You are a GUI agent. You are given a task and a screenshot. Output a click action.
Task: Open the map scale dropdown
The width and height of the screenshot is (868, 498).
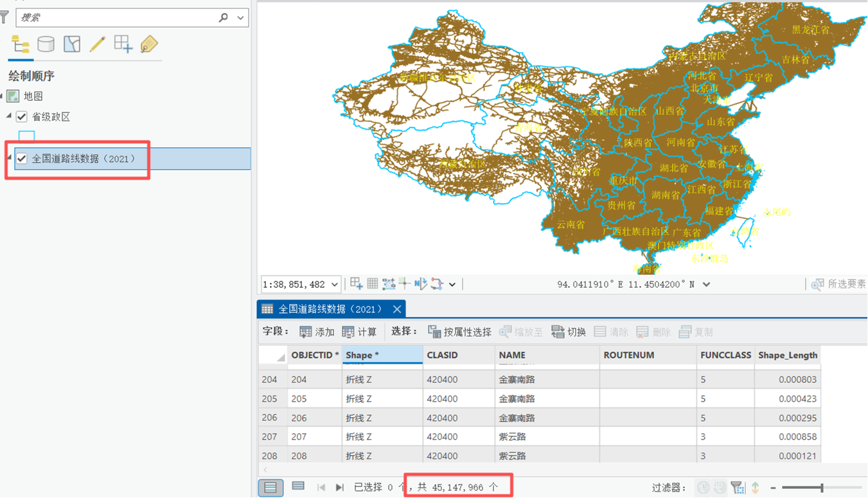pos(334,284)
